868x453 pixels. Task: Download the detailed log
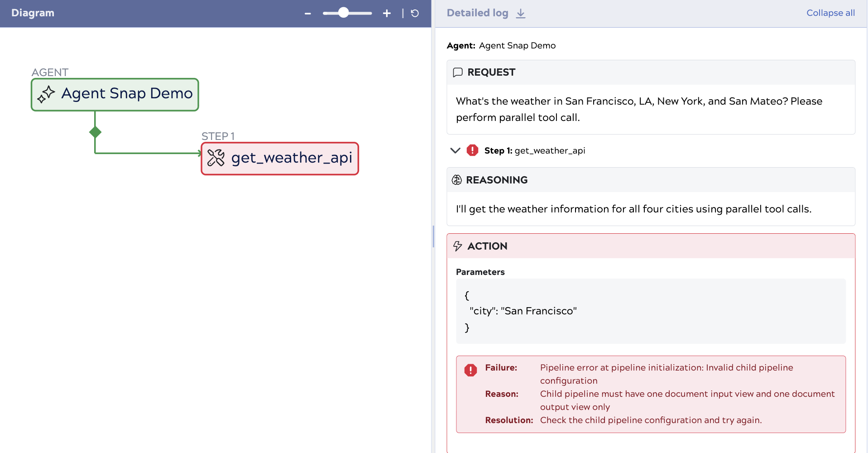pyautogui.click(x=521, y=14)
